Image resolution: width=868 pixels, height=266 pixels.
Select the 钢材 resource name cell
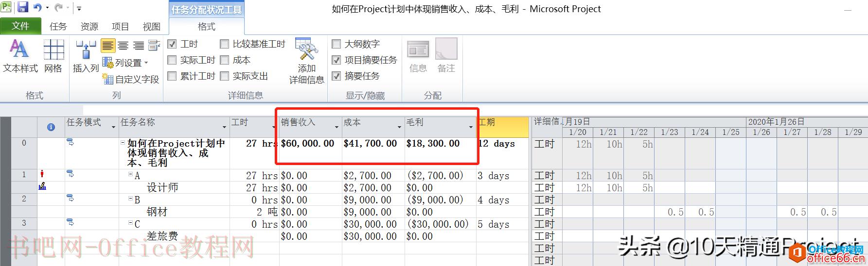tap(175, 212)
